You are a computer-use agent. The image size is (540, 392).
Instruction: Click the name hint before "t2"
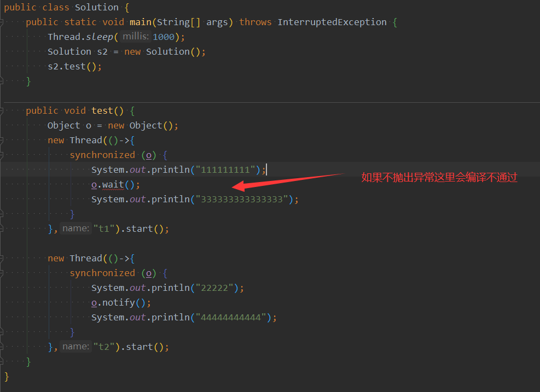[x=76, y=346]
